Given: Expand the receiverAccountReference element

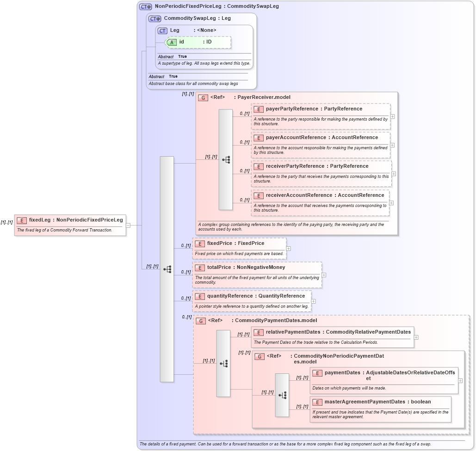Looking at the screenshot, I should pos(391,203).
